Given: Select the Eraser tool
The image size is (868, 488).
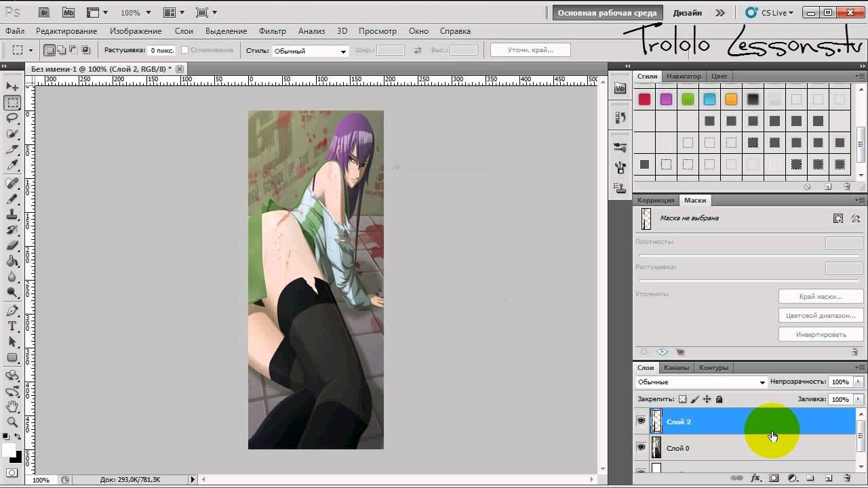Looking at the screenshot, I should coord(12,245).
